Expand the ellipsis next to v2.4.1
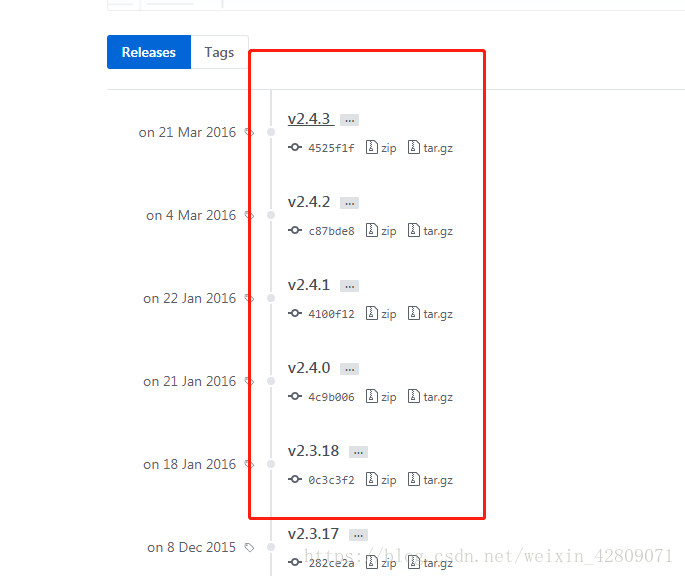Screen dimensions: 685x576 tap(349, 286)
